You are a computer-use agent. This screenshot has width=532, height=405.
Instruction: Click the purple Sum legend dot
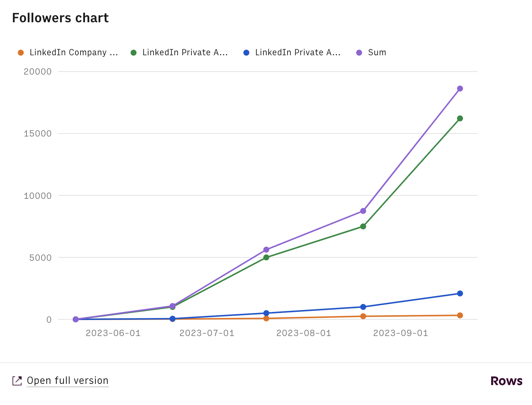coord(359,53)
